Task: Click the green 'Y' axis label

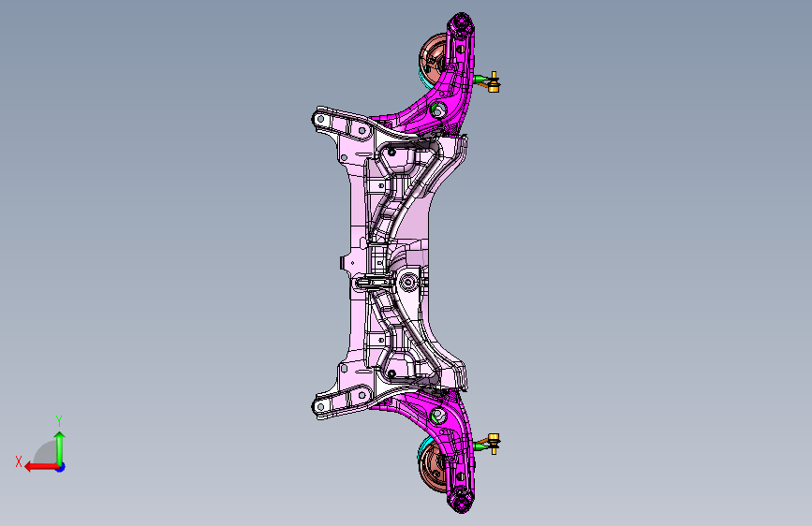Action: point(59,420)
